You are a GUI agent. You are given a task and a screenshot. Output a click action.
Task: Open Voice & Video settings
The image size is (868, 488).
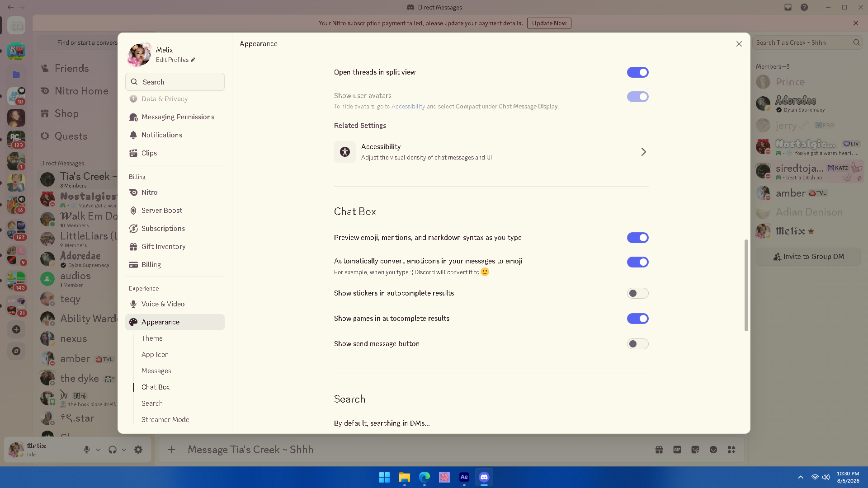tap(175, 304)
